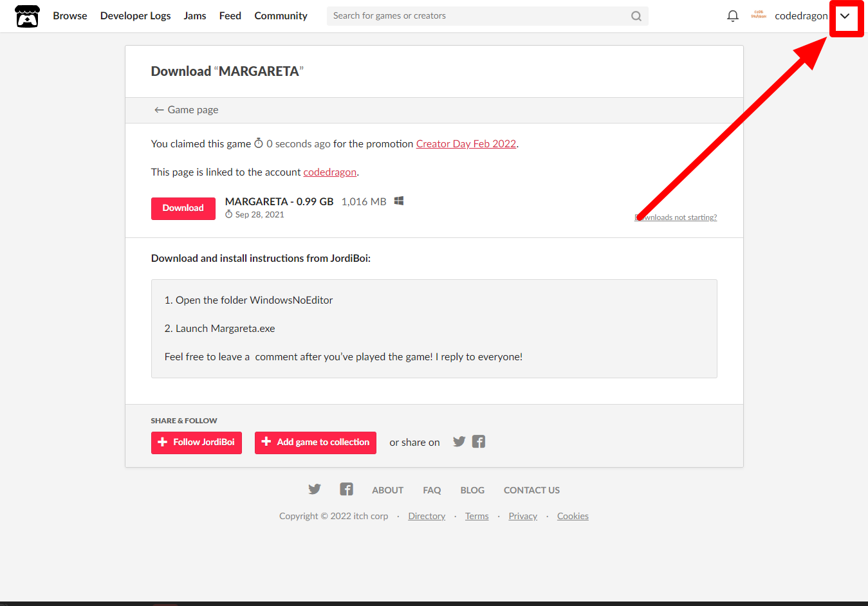Click the clock icon beside claim time
Image resolution: width=868 pixels, height=606 pixels.
tap(259, 143)
